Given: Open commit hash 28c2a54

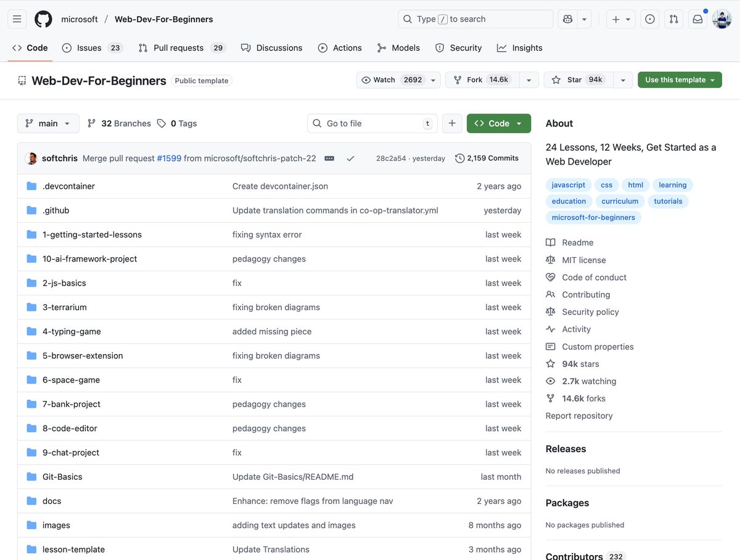Looking at the screenshot, I should 391,159.
